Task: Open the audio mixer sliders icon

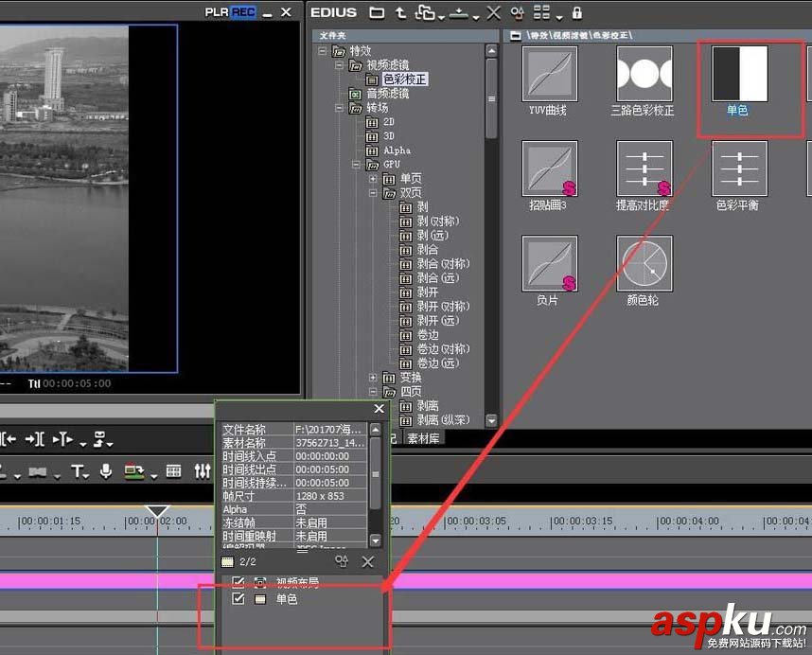Action: (x=203, y=471)
